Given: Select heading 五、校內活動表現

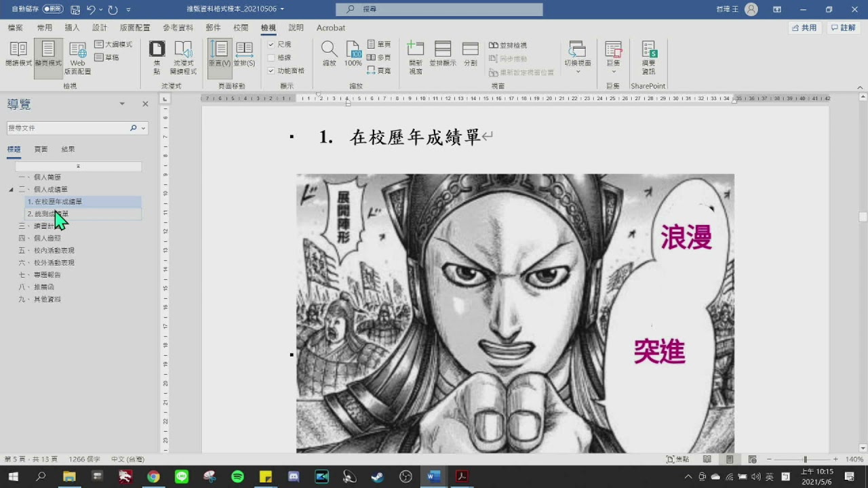Looking at the screenshot, I should coord(46,251).
